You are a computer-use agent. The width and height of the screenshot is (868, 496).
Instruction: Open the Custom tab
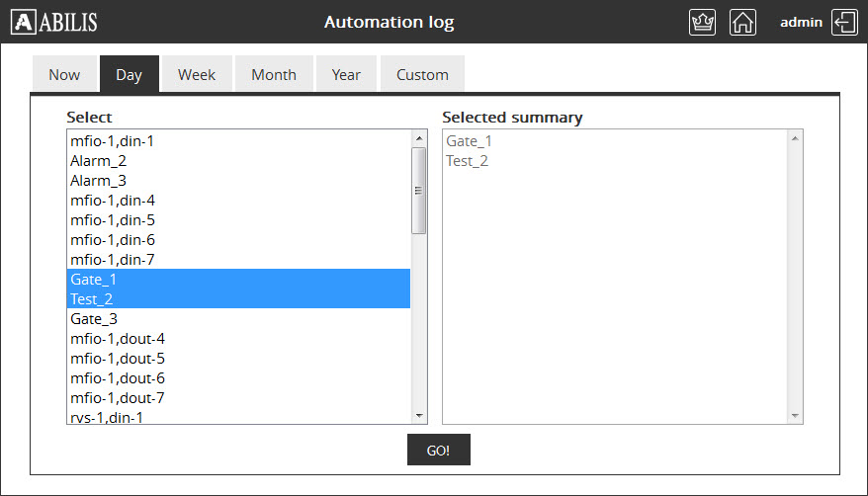[x=422, y=75]
